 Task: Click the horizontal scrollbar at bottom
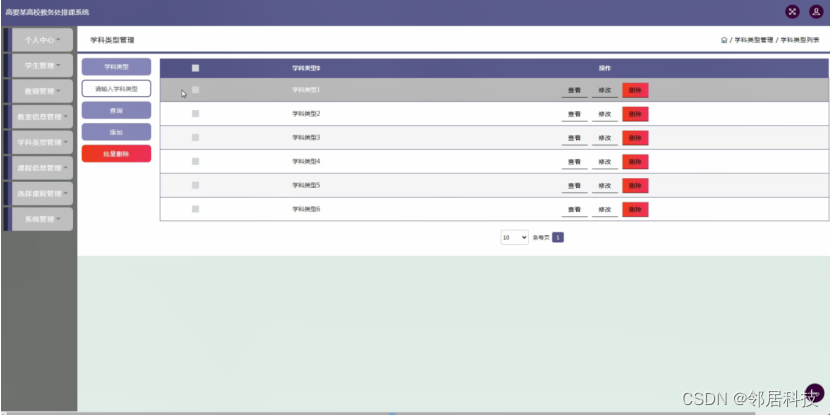pyautogui.click(x=379, y=413)
